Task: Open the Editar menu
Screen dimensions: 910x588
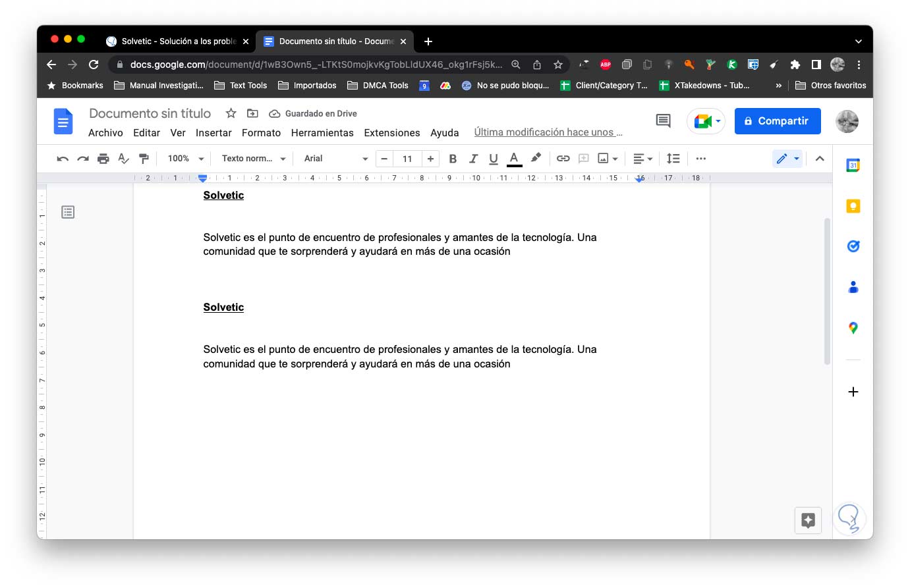Action: click(146, 133)
